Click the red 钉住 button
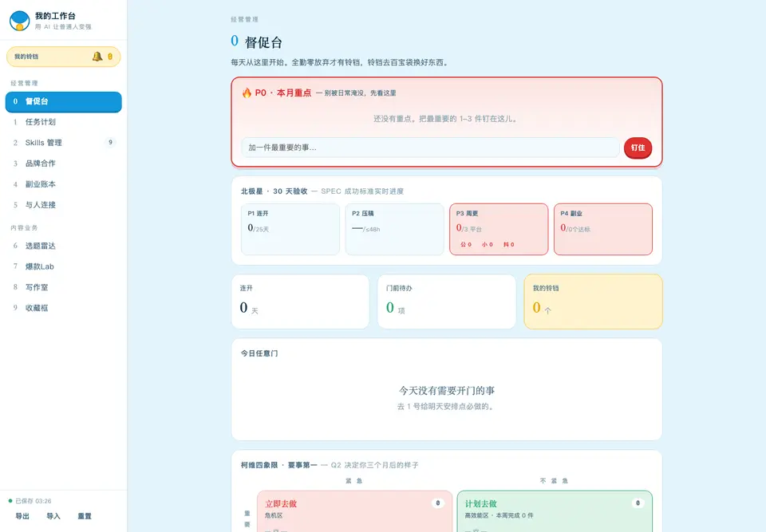766x532 pixels. point(638,148)
